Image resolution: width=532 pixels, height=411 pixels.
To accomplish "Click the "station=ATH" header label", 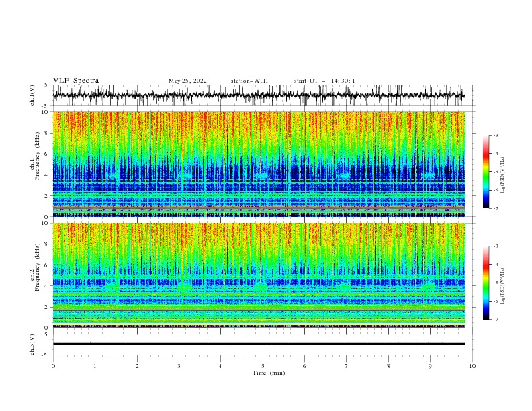I will click(249, 81).
